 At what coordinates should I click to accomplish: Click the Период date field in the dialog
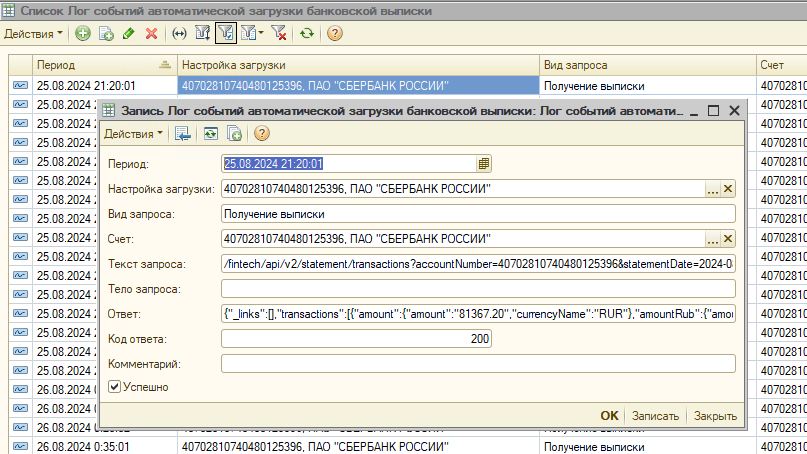click(x=349, y=164)
